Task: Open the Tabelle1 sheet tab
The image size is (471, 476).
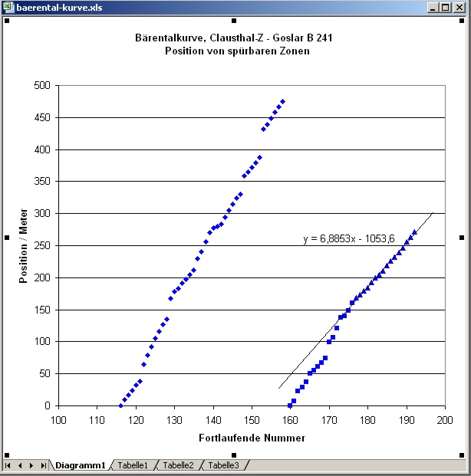Action: 133,465
